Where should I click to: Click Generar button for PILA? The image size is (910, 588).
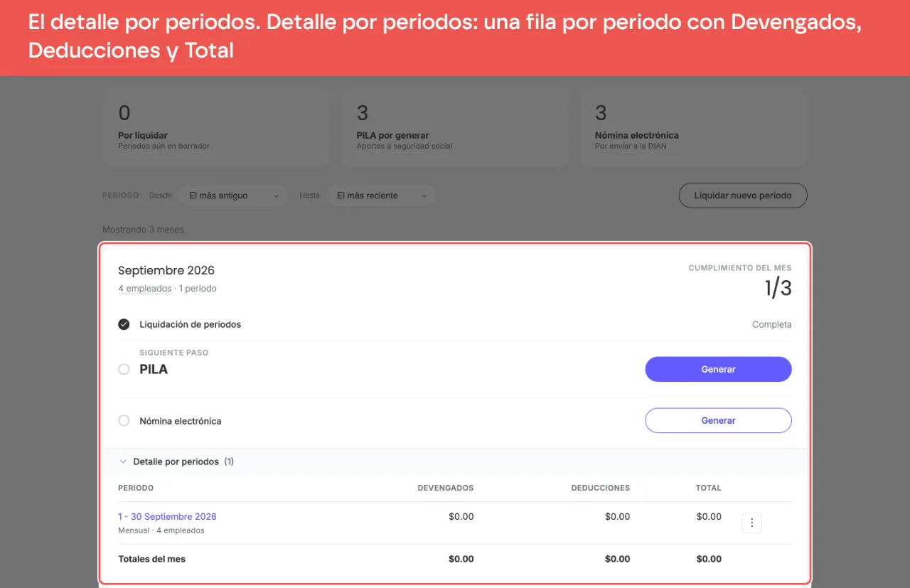tap(718, 369)
